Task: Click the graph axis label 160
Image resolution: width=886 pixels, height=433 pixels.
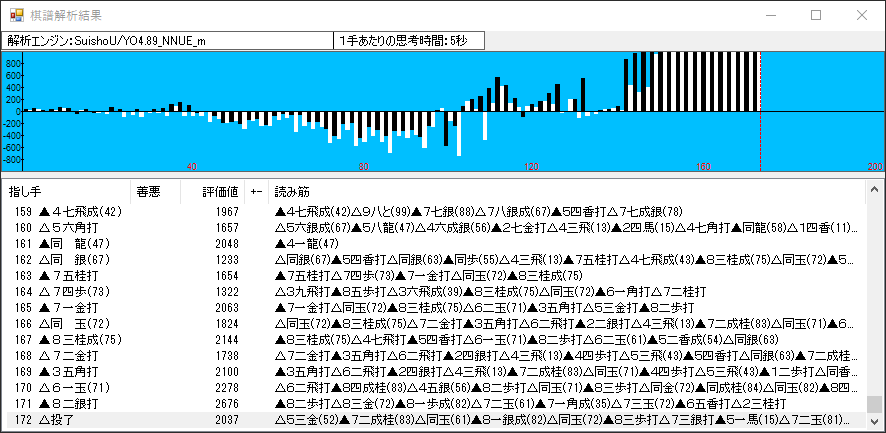Action: [703, 167]
